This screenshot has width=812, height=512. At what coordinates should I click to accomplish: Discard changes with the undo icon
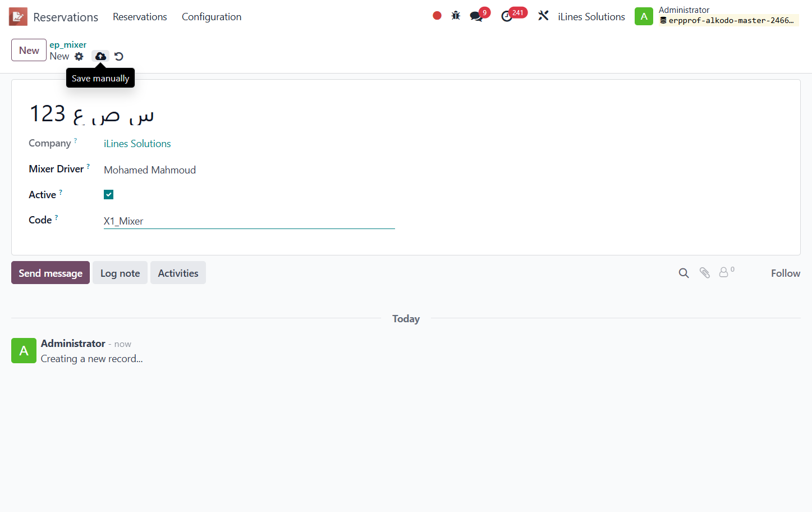(x=119, y=56)
